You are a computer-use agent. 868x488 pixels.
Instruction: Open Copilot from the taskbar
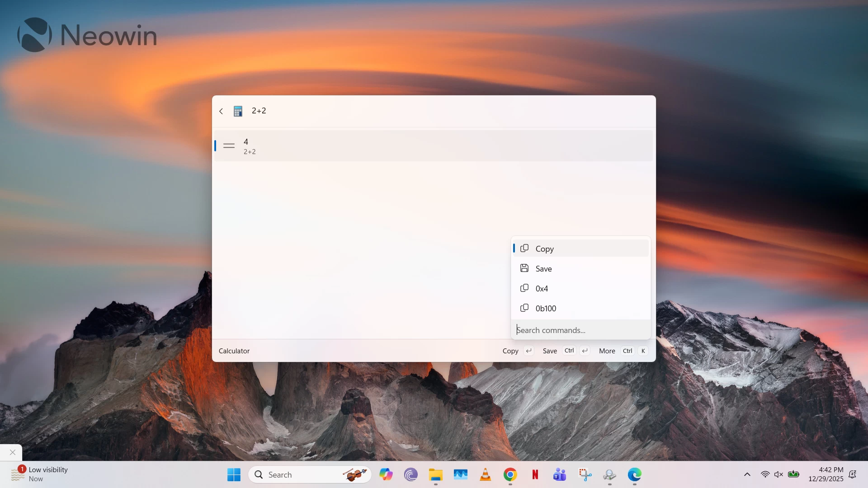[x=386, y=474]
